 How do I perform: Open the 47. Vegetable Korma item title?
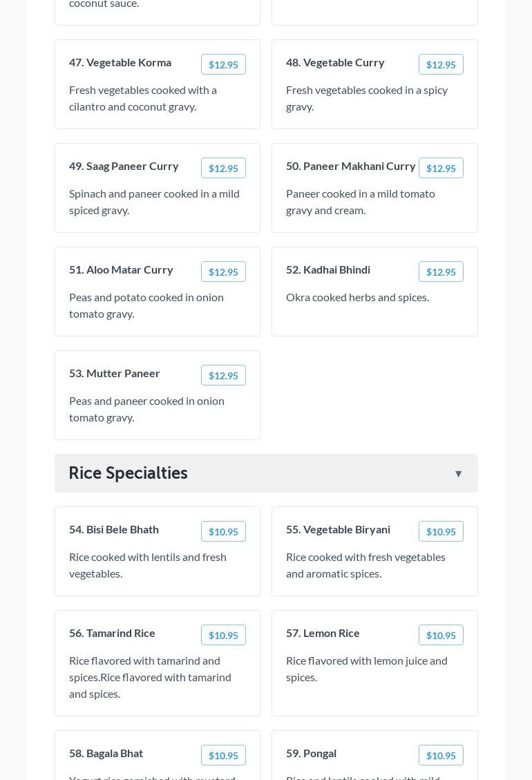click(120, 62)
